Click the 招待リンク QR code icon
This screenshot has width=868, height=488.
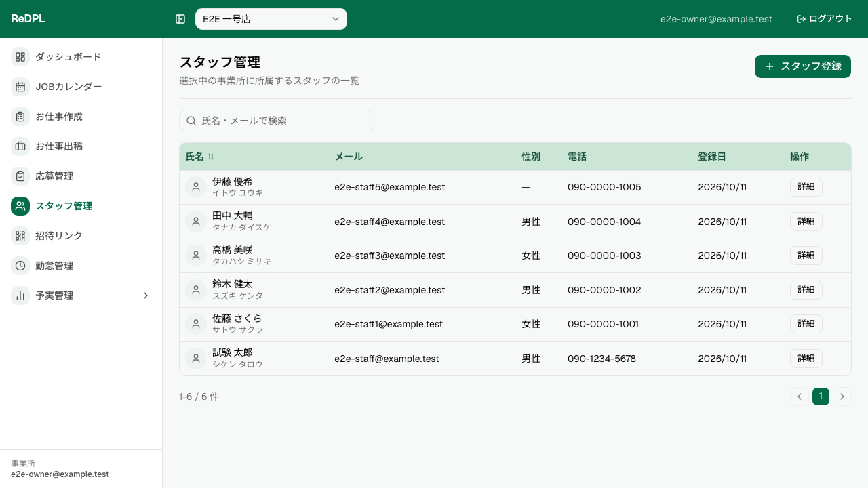[x=20, y=236]
